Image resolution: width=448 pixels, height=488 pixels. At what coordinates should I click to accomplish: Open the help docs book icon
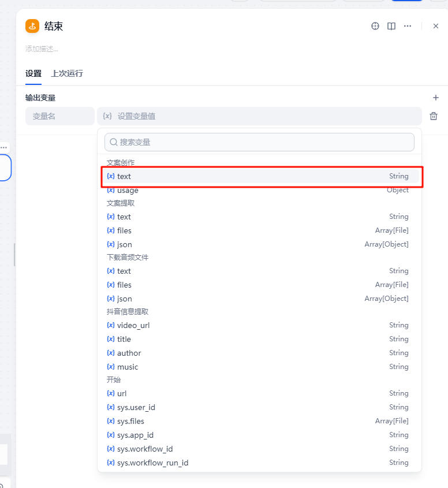[x=391, y=26]
